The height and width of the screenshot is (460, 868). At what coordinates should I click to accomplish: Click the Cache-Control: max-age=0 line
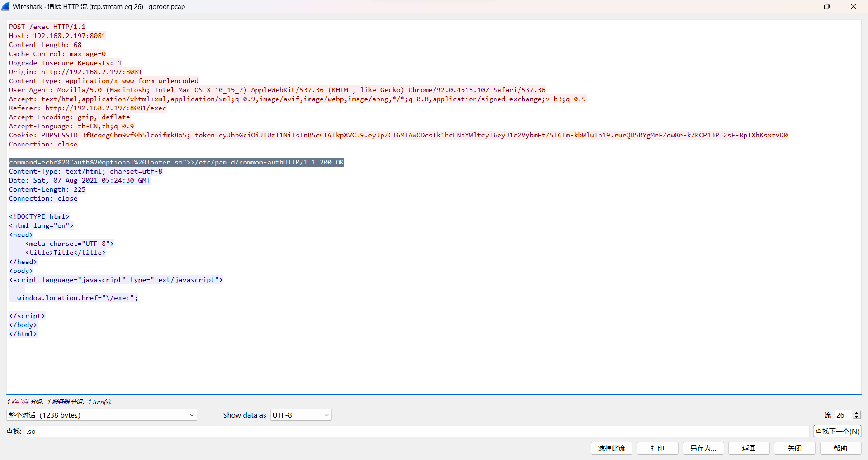[57, 54]
